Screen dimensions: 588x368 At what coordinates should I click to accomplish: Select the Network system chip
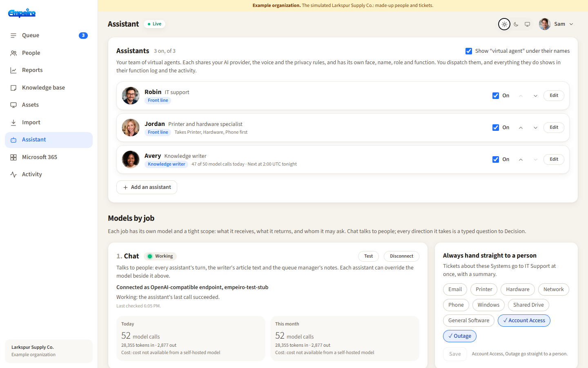[x=553, y=289]
